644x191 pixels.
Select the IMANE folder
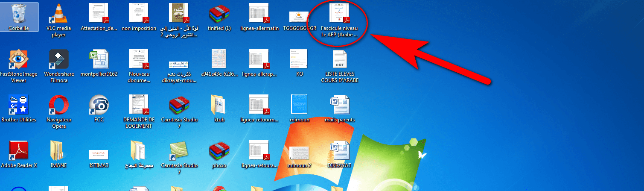58,154
